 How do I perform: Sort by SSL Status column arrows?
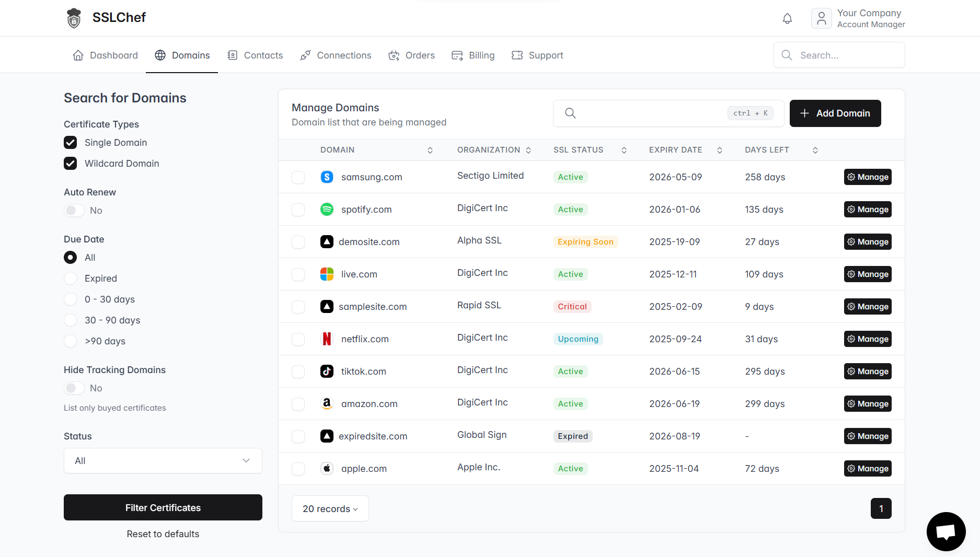tap(624, 150)
